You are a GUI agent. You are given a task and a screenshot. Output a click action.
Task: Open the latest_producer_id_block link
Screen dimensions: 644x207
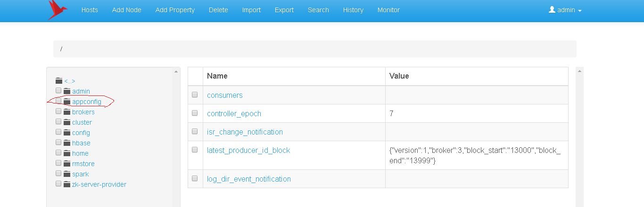pyautogui.click(x=248, y=151)
